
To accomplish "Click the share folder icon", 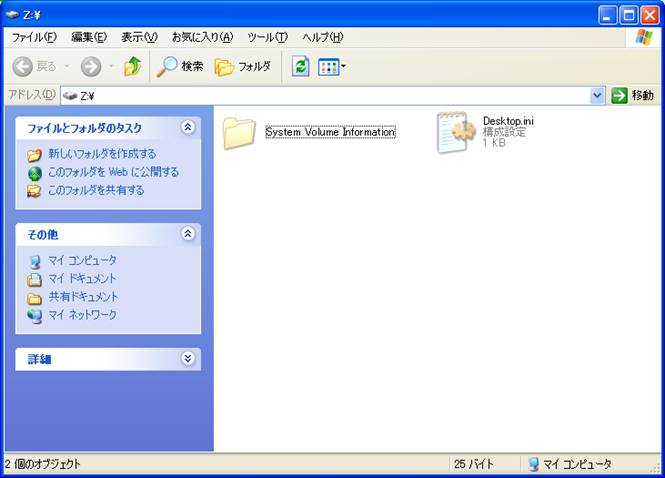I will 34,191.
